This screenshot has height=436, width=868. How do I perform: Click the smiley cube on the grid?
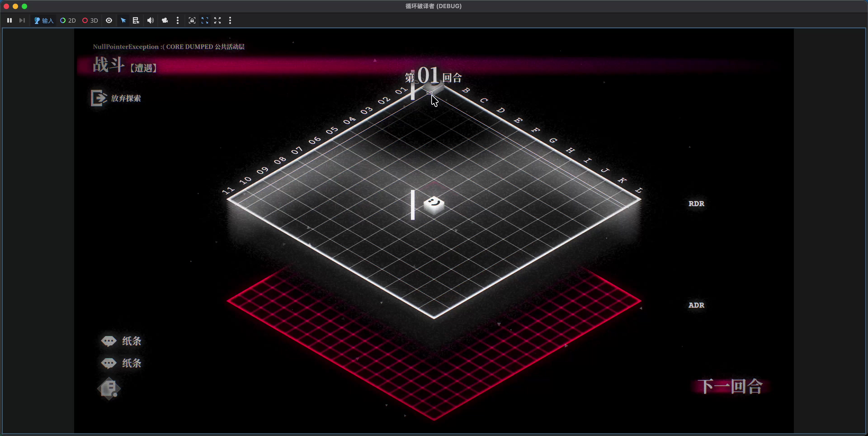[434, 205]
